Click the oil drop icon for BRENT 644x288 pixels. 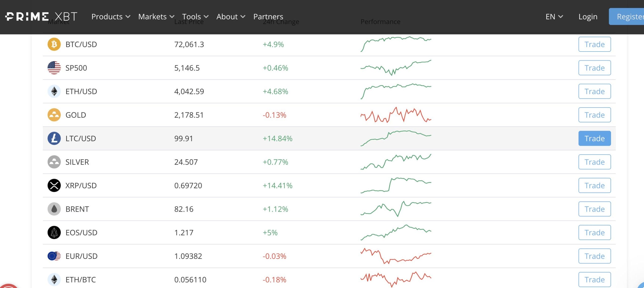pos(54,209)
